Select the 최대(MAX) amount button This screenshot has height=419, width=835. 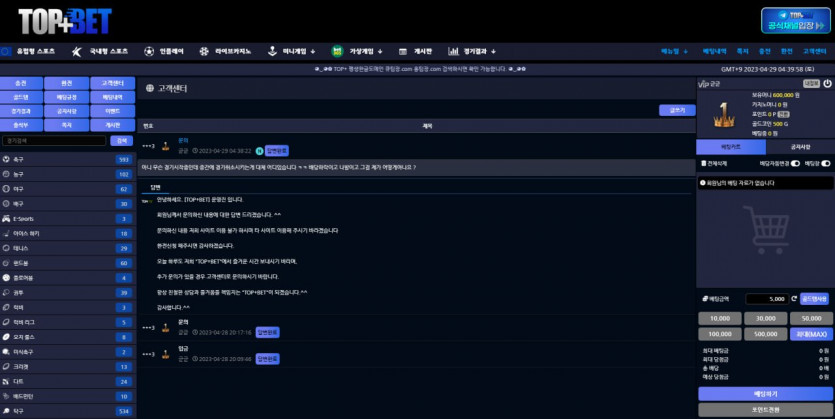[811, 333]
